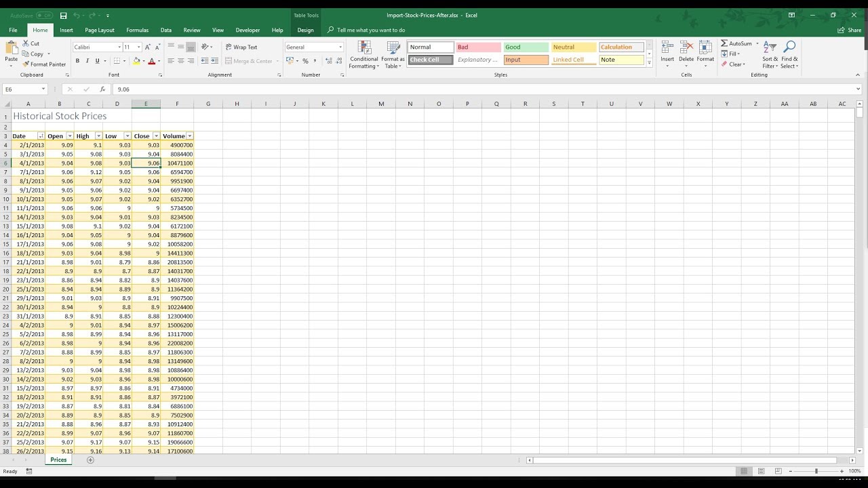
Task: Open the font size 11 dropdown
Action: pos(139,47)
